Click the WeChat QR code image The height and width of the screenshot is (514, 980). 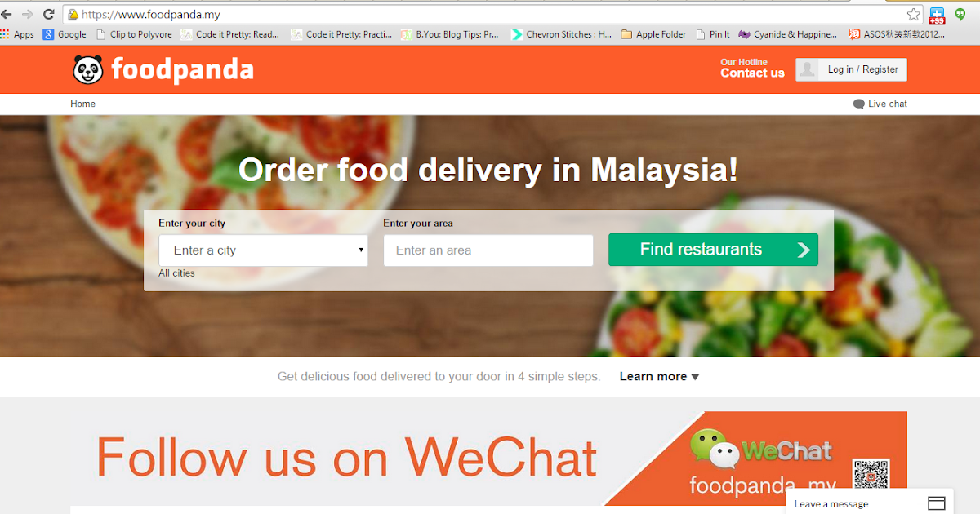tap(871, 476)
